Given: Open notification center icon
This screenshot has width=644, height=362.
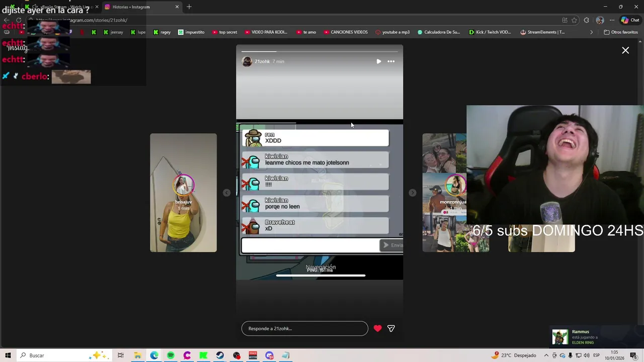Looking at the screenshot, I should [x=634, y=355].
